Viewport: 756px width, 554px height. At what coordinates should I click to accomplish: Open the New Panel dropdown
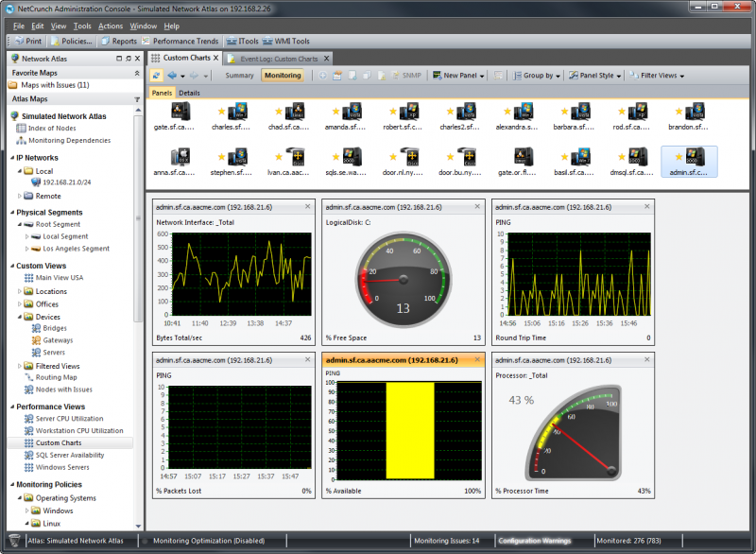458,76
